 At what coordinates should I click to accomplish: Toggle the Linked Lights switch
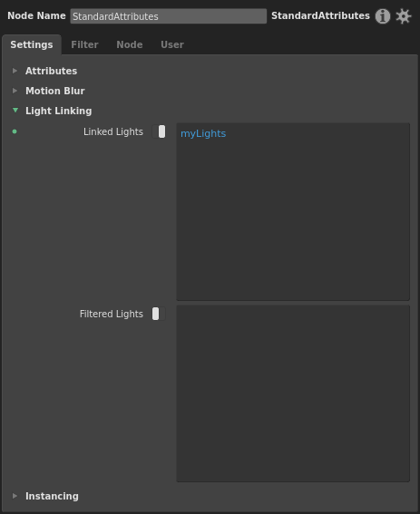(x=159, y=131)
